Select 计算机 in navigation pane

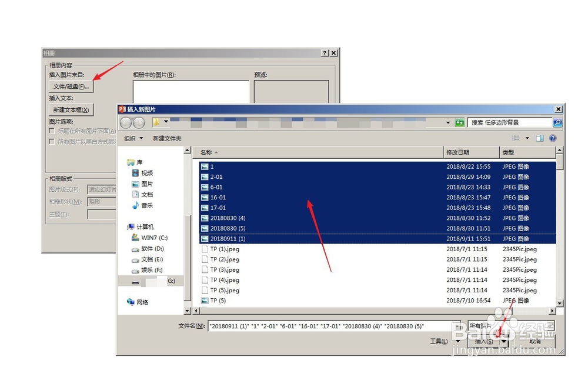141,226
